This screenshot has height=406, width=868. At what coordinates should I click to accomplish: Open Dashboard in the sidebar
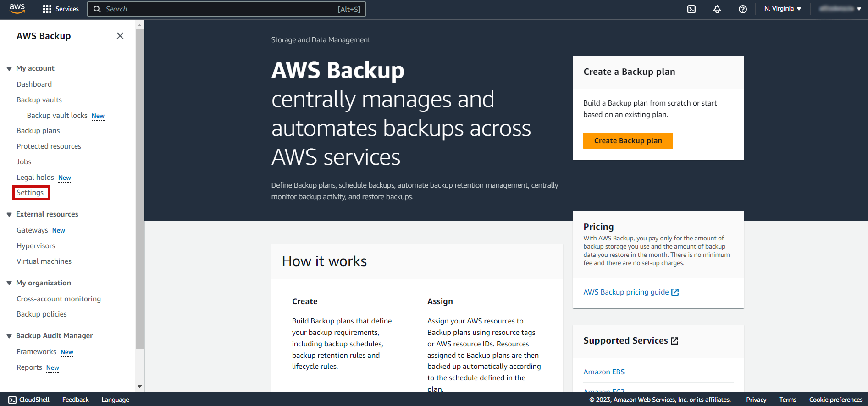(x=34, y=84)
